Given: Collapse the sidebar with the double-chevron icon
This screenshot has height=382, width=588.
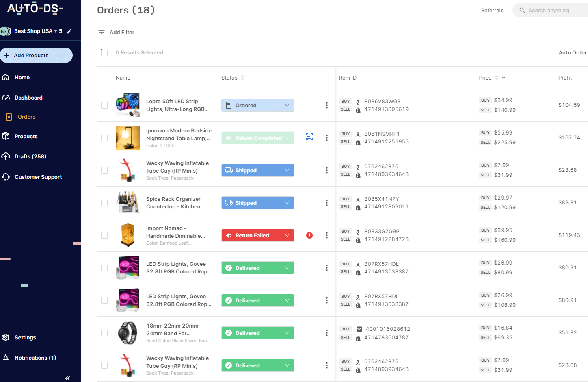Looking at the screenshot, I should (67, 378).
